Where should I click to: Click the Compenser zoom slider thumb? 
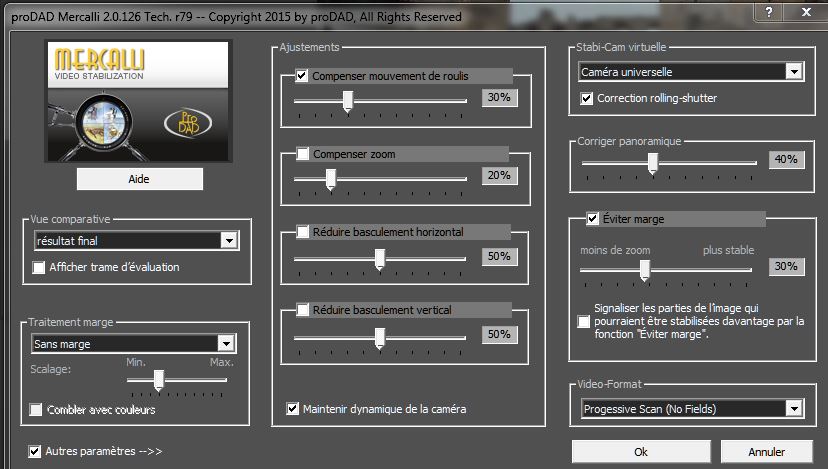331,180
